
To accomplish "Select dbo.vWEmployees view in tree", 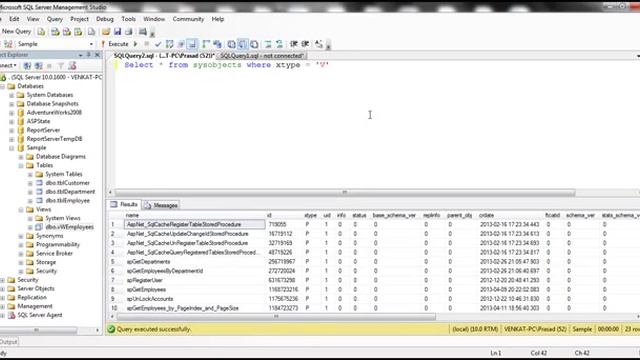I will point(69,227).
